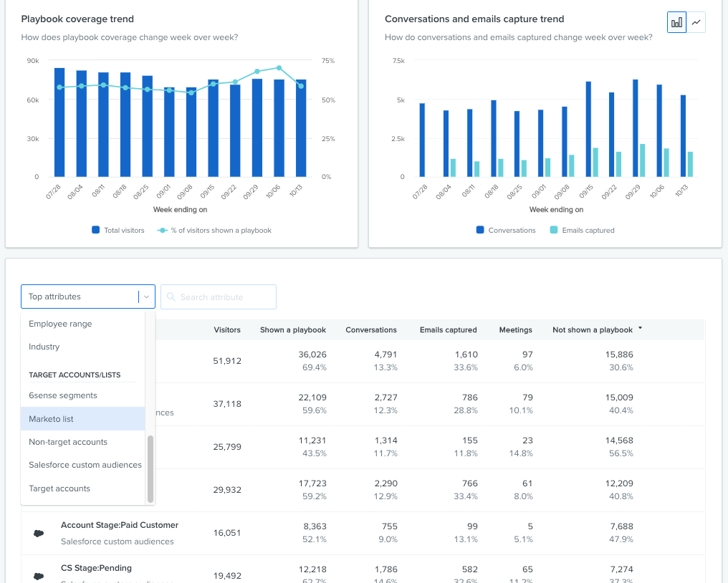Click the 37,118 visitors value
The width and height of the screenshot is (728, 583).
(227, 404)
